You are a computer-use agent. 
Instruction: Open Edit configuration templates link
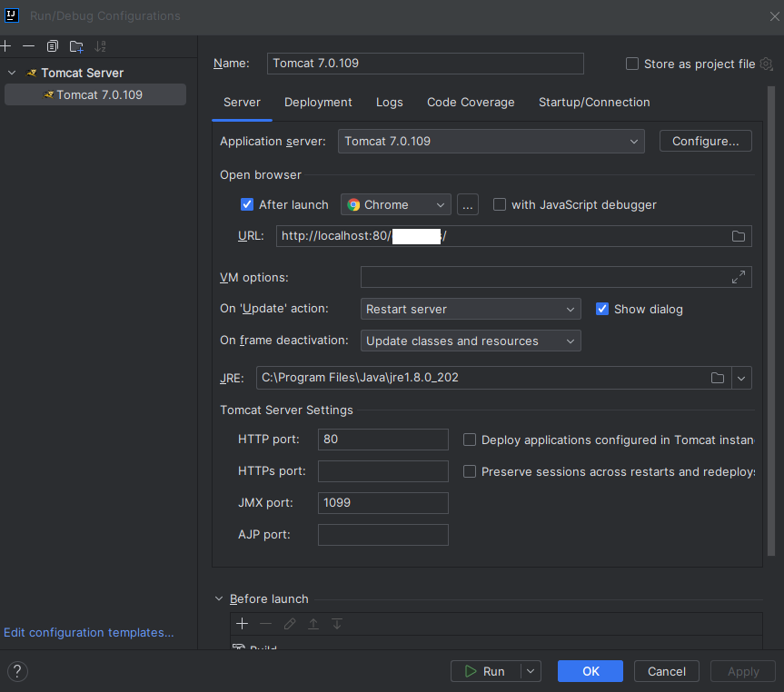point(89,632)
